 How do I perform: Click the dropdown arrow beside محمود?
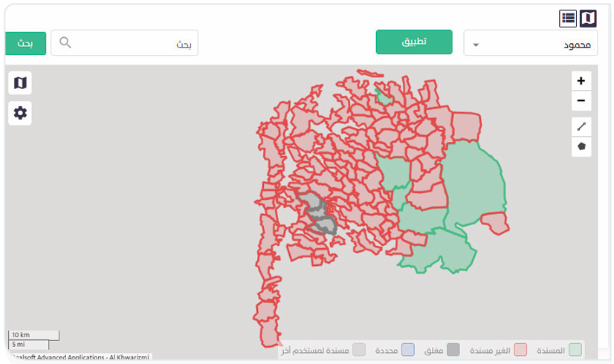[x=476, y=45]
